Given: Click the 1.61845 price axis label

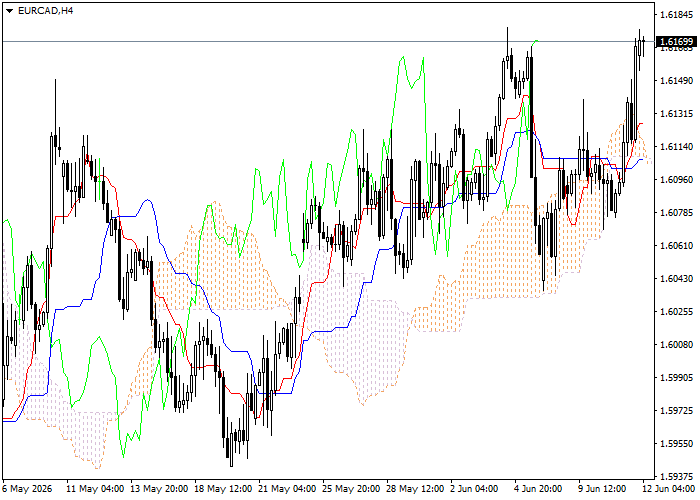Looking at the screenshot, I should point(677,15).
